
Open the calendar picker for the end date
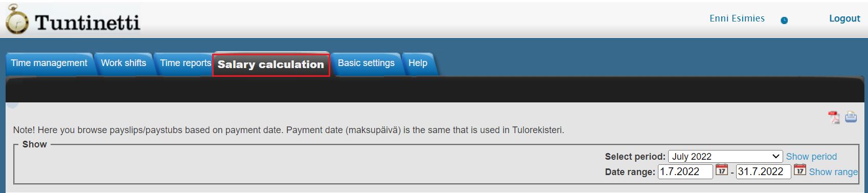[800, 170]
